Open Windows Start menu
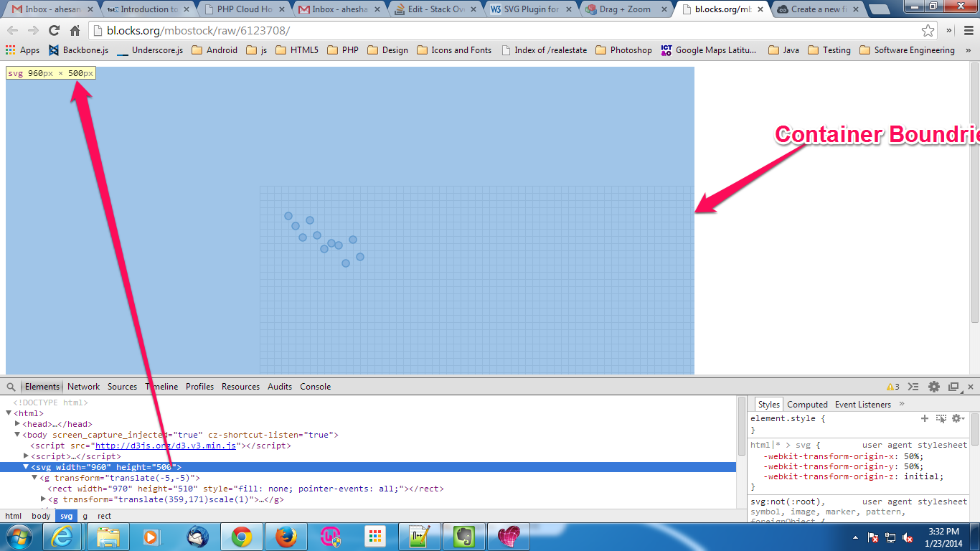The width and height of the screenshot is (980, 551). pos(17,537)
